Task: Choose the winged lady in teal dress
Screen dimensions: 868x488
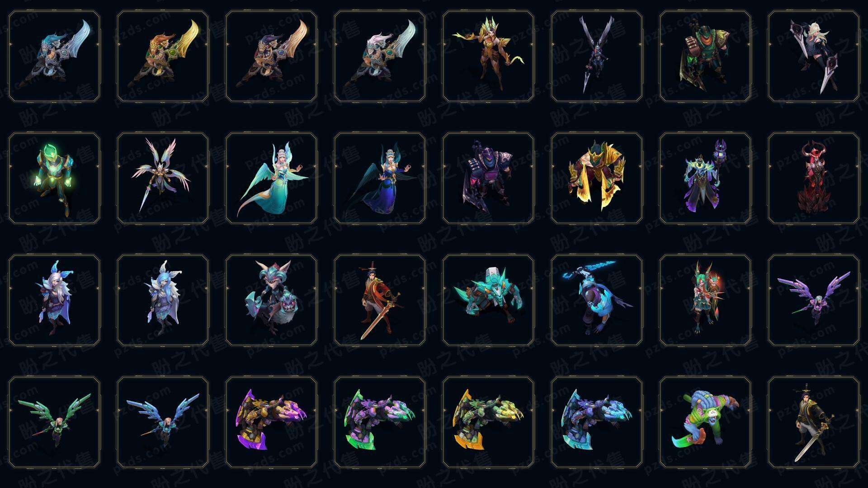Action: [x=271, y=178]
